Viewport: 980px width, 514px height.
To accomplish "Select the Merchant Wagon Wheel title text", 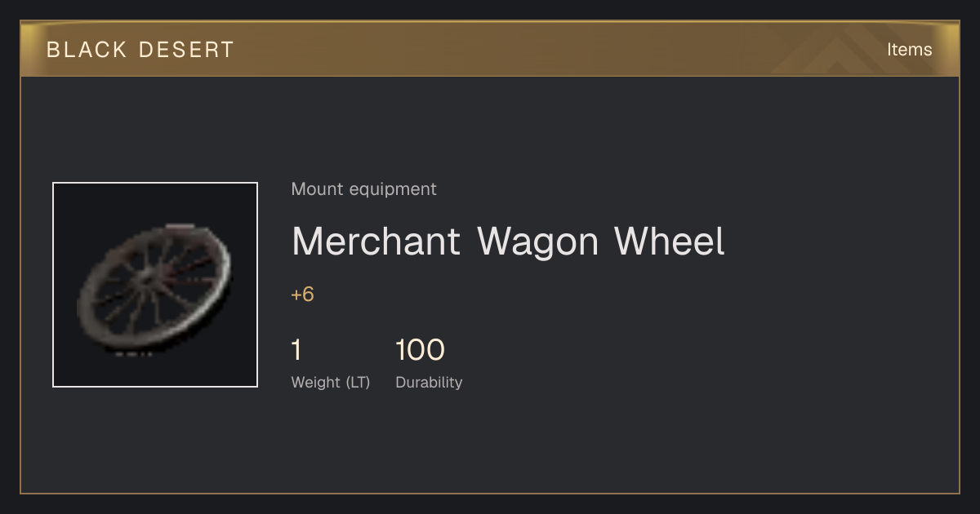I will pos(508,241).
